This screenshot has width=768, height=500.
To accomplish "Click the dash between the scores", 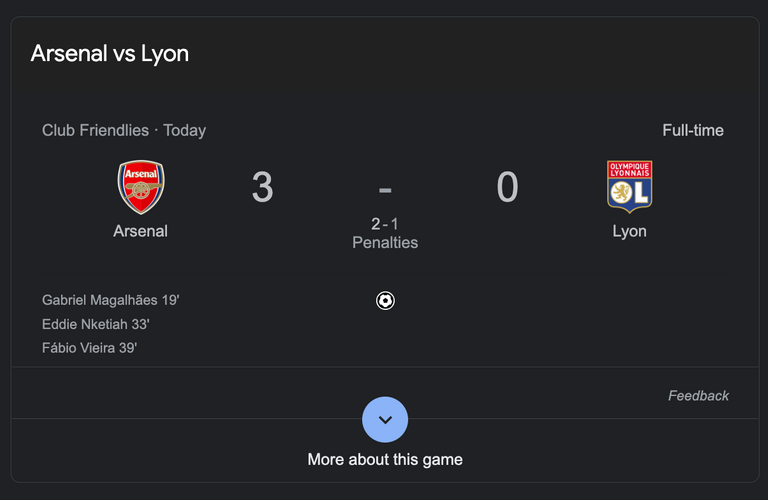I will 385,190.
